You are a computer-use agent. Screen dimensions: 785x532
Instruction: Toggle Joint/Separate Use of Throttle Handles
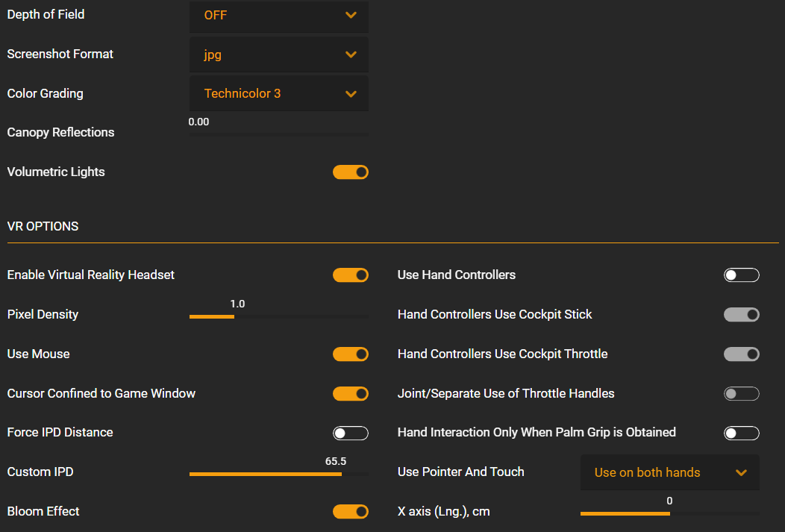(x=741, y=393)
